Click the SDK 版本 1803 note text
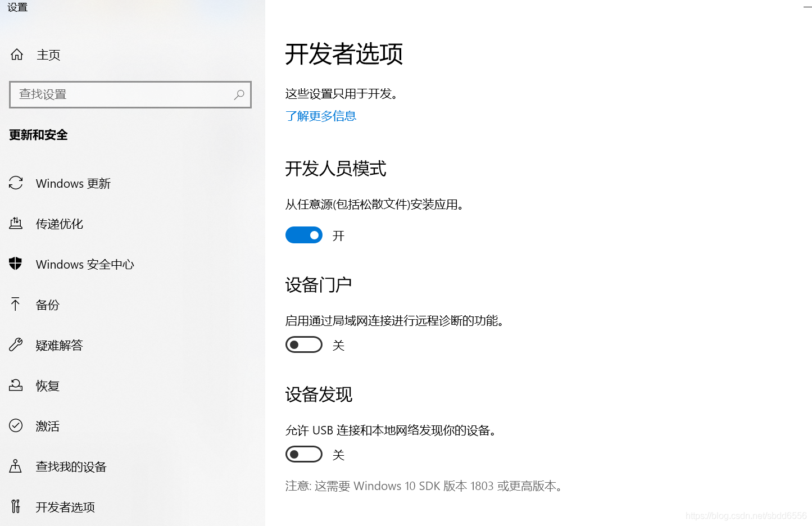Image resolution: width=812 pixels, height=526 pixels. click(x=424, y=486)
